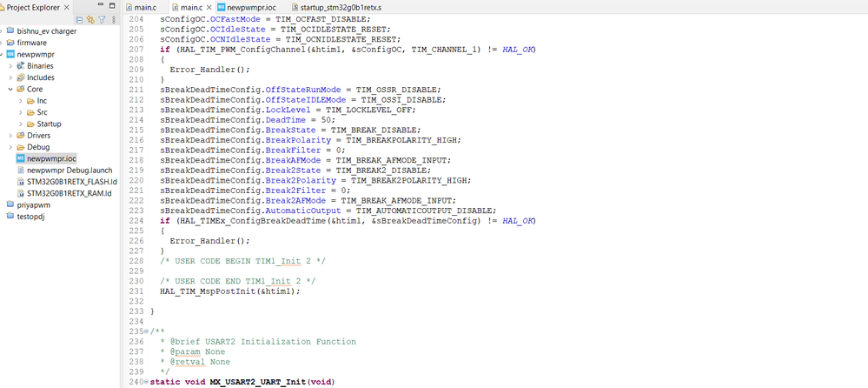
Task: Select the Startup folder
Action: point(49,124)
